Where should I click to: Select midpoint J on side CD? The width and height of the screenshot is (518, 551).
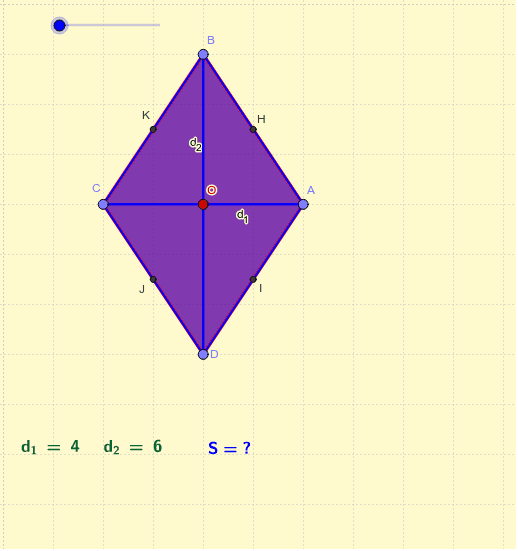pyautogui.click(x=154, y=280)
